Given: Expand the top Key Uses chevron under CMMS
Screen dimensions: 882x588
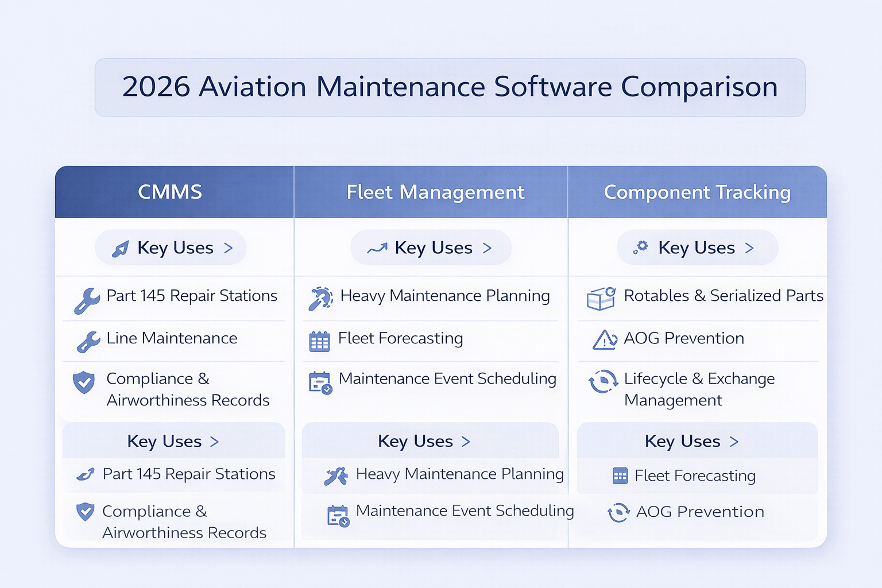Looking at the screenshot, I should (x=229, y=248).
